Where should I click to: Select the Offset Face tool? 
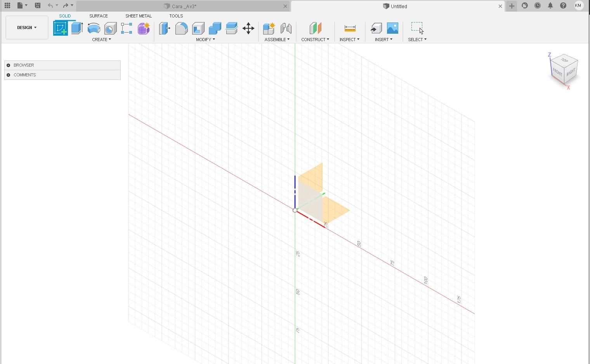[x=231, y=28]
